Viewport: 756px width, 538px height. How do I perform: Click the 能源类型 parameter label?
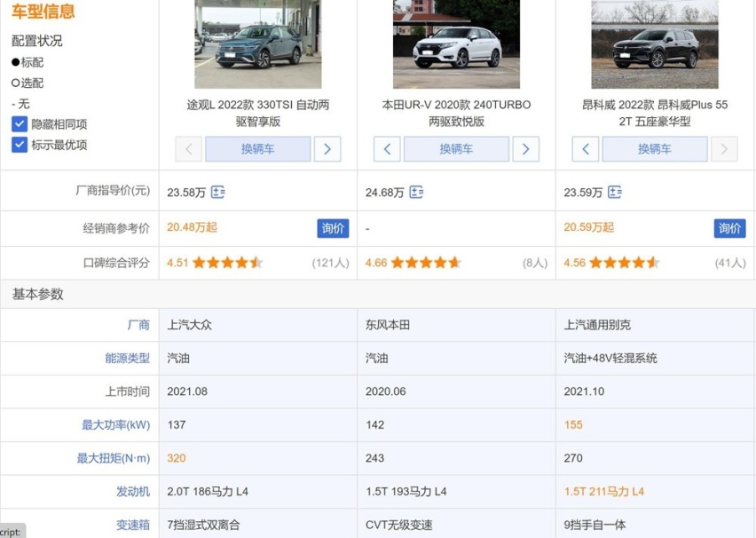128,358
